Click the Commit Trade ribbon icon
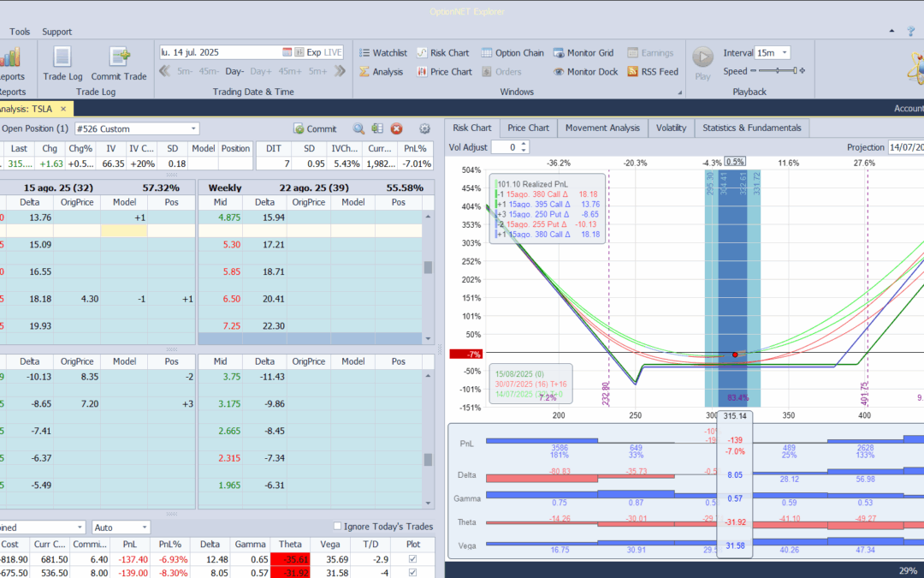Viewport: 924px width, 578px height. (x=118, y=63)
